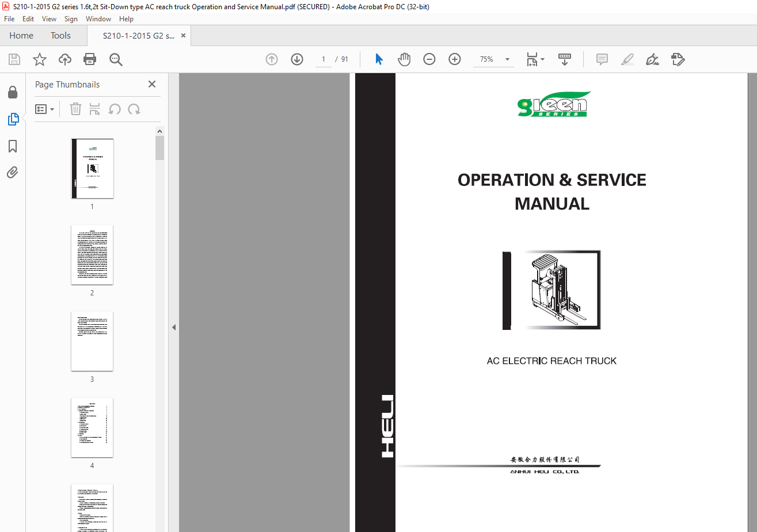Click the Edit/stamp document icon in toolbar
Viewport: 757px width, 532px height.
coord(678,59)
